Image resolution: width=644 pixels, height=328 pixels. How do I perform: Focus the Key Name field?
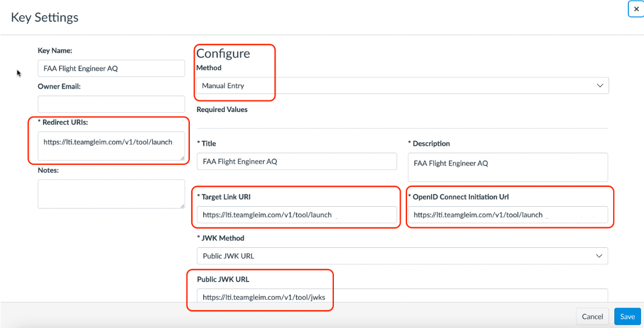[111, 68]
